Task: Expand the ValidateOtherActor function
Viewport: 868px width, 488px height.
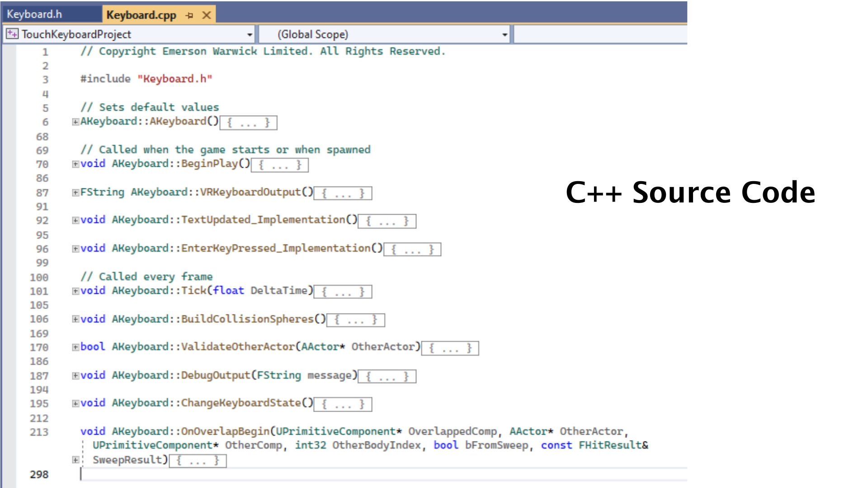Action: tap(75, 347)
